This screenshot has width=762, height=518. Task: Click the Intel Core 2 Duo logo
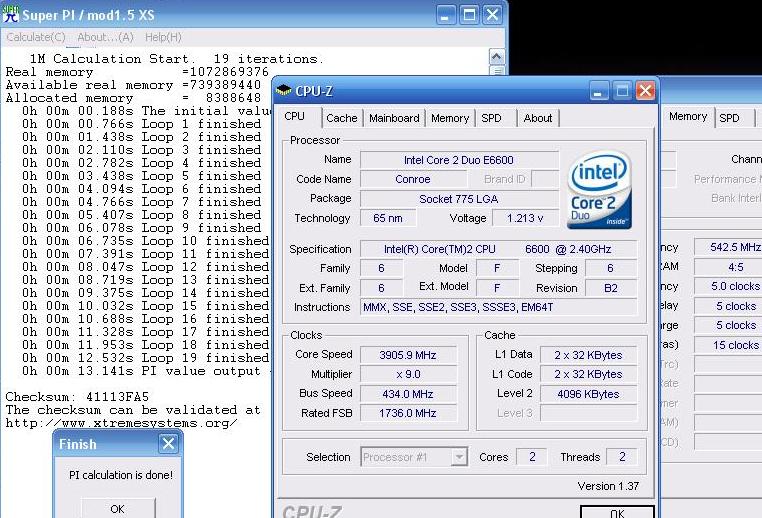click(x=599, y=190)
